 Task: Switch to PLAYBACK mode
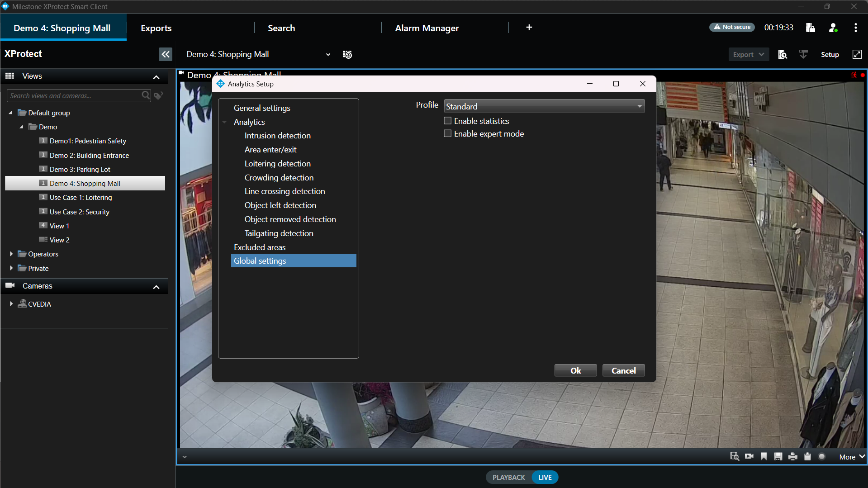click(508, 477)
